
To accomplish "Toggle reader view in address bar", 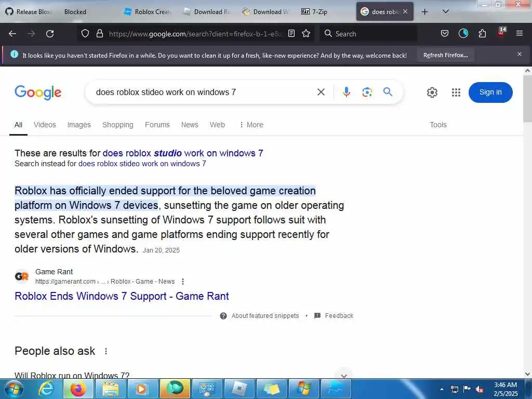I will (291, 33).
